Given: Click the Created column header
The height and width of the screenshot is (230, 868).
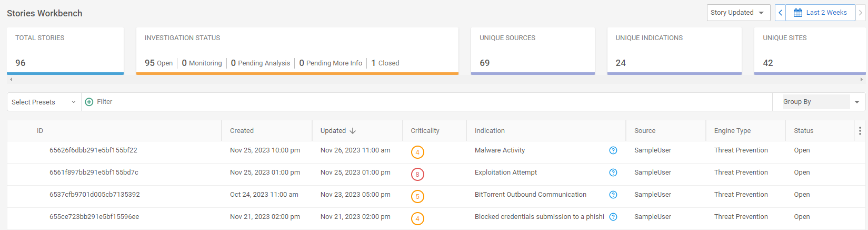Looking at the screenshot, I should [242, 131].
